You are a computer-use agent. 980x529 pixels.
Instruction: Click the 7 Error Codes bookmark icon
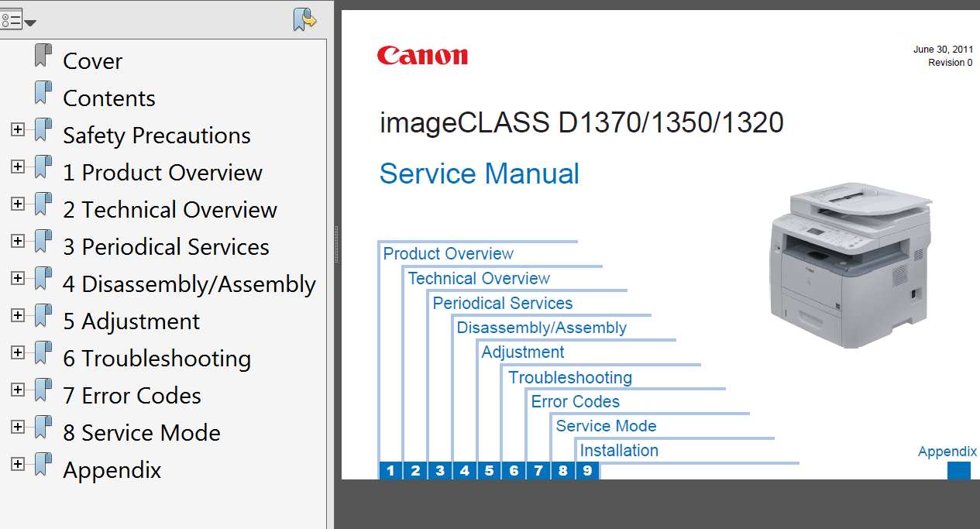[43, 391]
